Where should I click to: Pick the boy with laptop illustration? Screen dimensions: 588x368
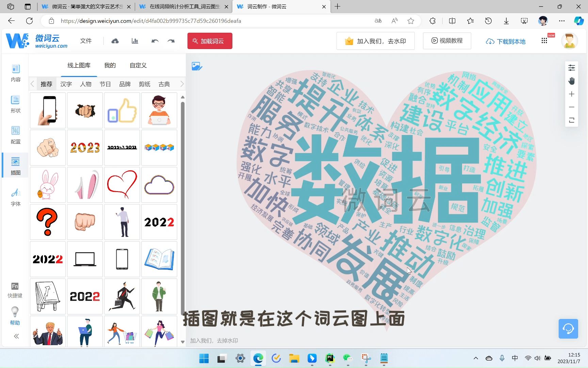pyautogui.click(x=159, y=110)
